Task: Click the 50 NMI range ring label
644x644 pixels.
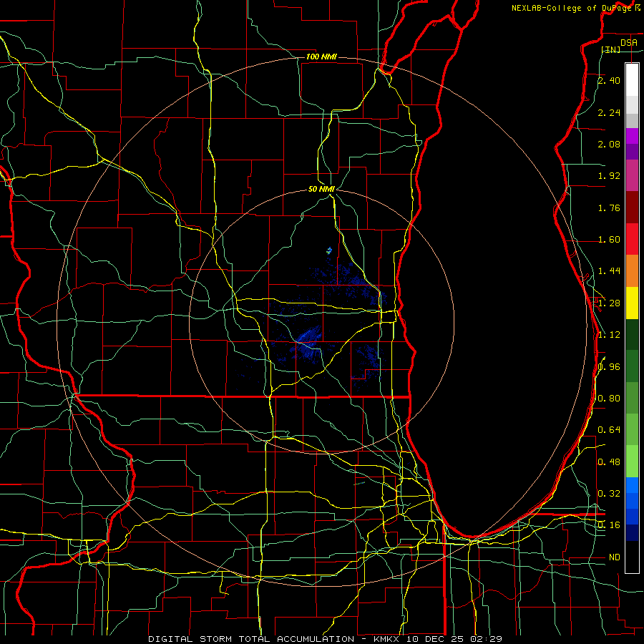Action: [321, 189]
